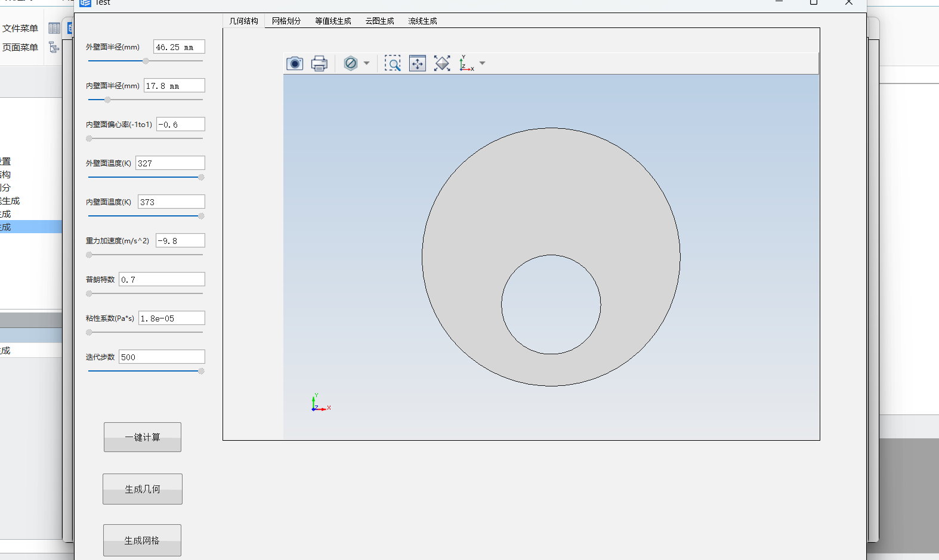939x560 pixels.
Task: Click the zoom extents icon
Action: [418, 63]
